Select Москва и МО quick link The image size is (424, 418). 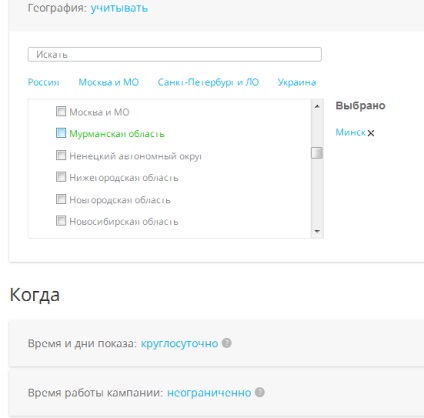109,82
